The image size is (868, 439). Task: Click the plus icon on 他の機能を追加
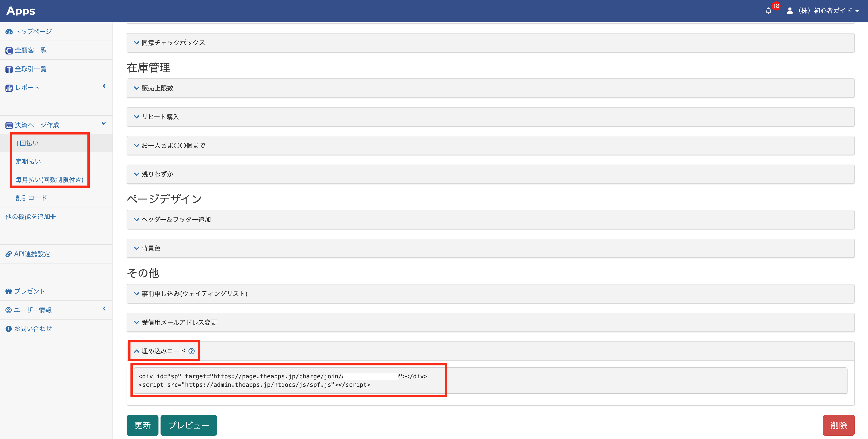53,217
